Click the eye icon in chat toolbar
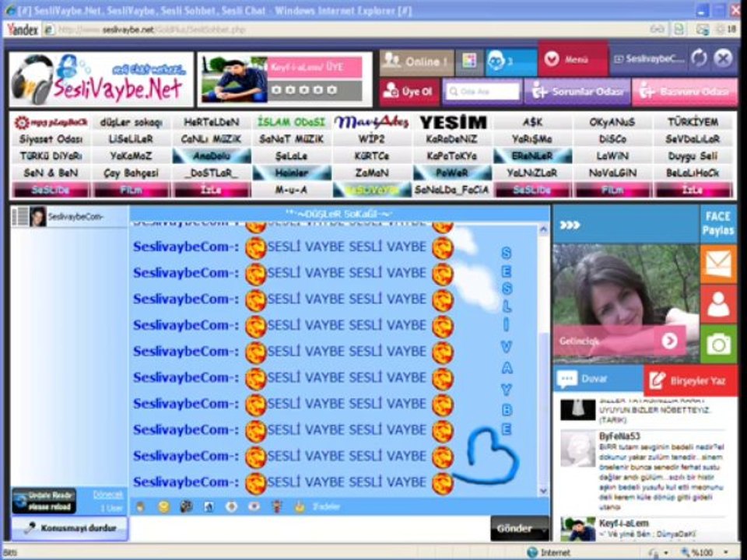The width and height of the screenshot is (747, 560). coord(254,506)
